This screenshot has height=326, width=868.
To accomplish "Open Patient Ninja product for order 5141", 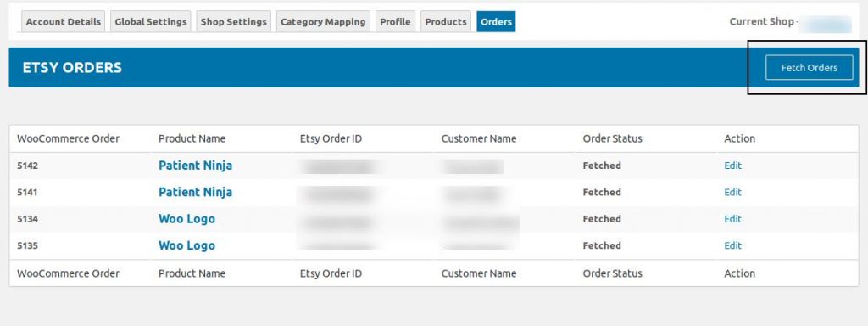I will pyautogui.click(x=196, y=192).
